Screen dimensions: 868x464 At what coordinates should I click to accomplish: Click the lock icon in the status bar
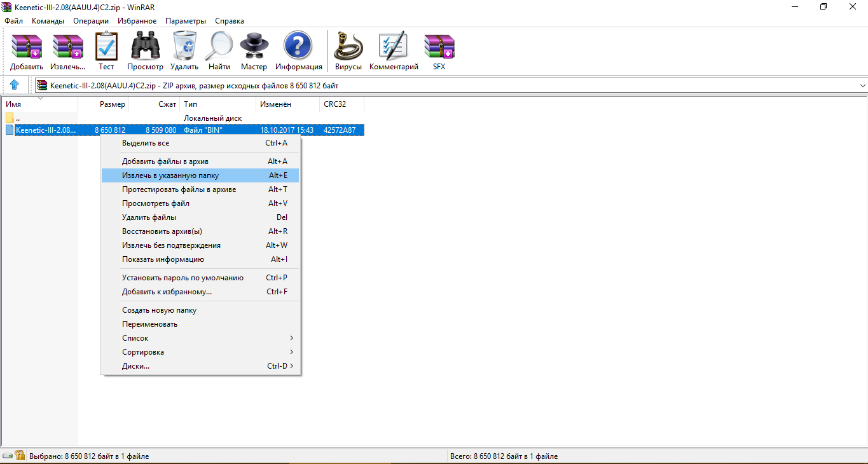point(20,456)
